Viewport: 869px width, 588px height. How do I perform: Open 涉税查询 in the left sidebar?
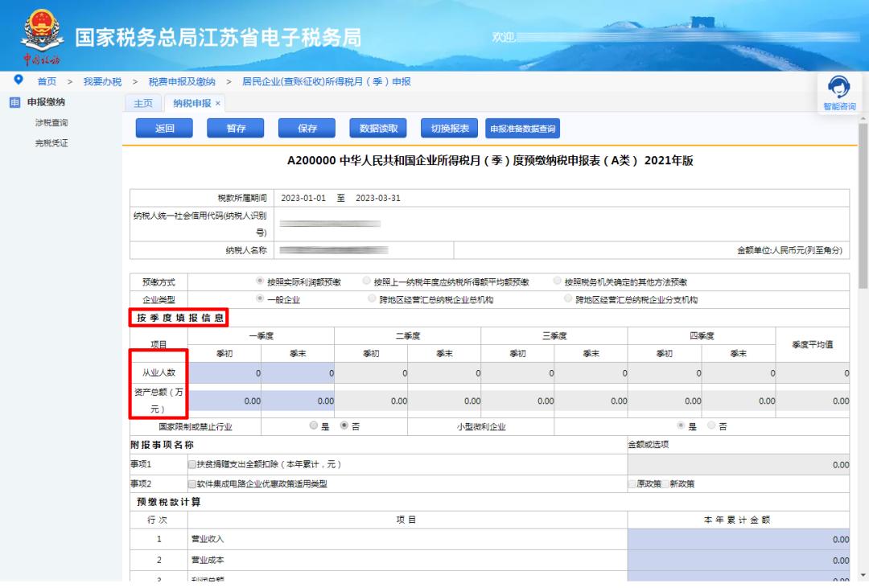pyautogui.click(x=51, y=123)
